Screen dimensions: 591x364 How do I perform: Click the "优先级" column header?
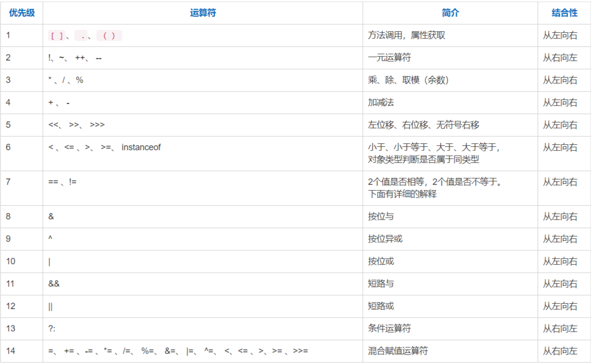[x=22, y=13]
